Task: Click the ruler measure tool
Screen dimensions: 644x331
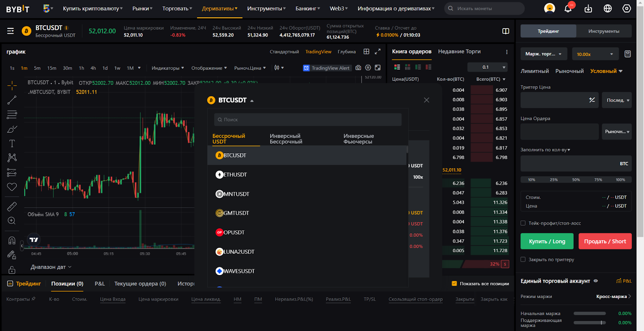Action: pyautogui.click(x=12, y=206)
